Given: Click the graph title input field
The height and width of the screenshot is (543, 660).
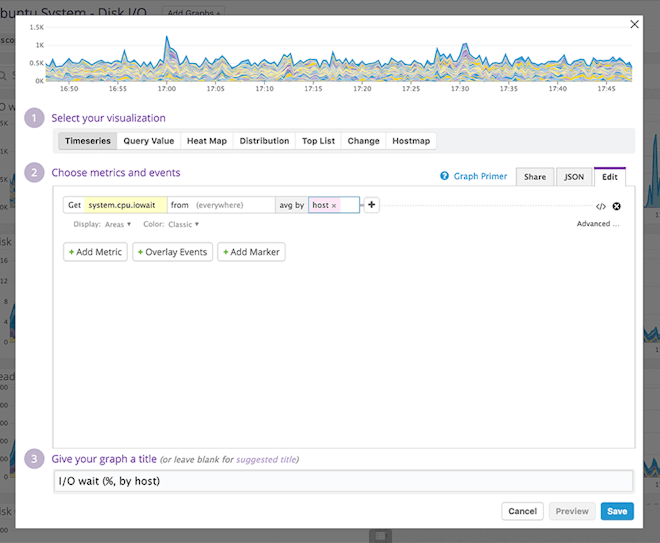Looking at the screenshot, I should coord(343,481).
